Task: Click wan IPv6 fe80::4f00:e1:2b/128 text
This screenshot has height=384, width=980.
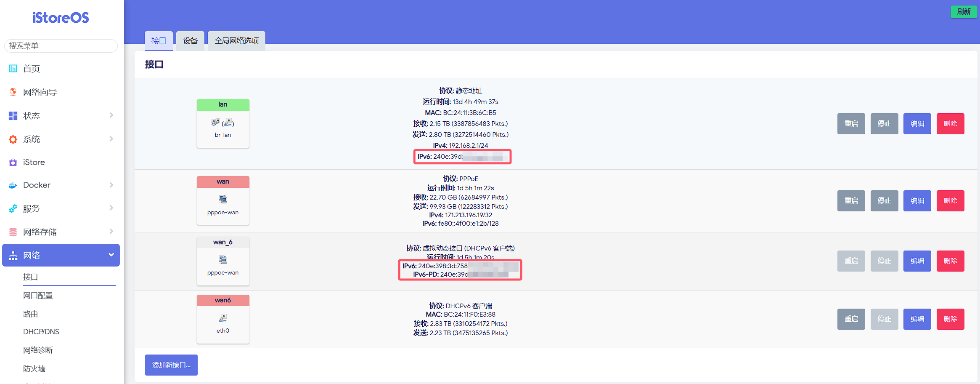Action: click(x=461, y=224)
